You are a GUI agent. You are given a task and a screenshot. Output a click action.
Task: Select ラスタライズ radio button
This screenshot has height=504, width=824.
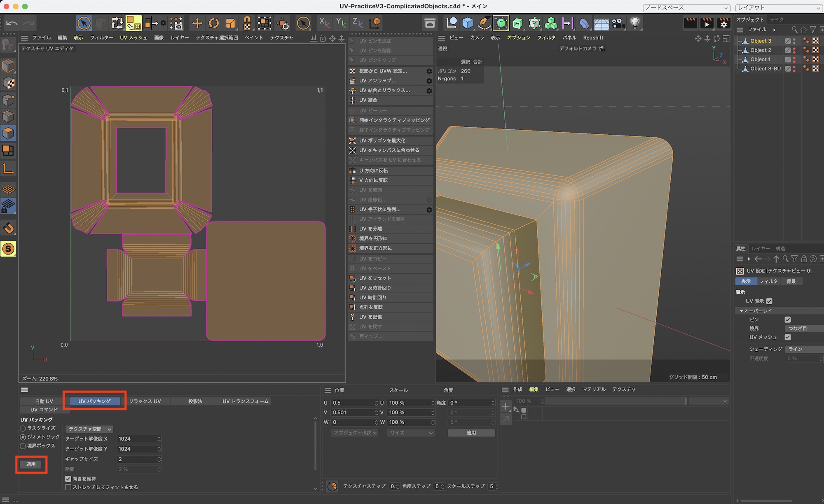23,428
